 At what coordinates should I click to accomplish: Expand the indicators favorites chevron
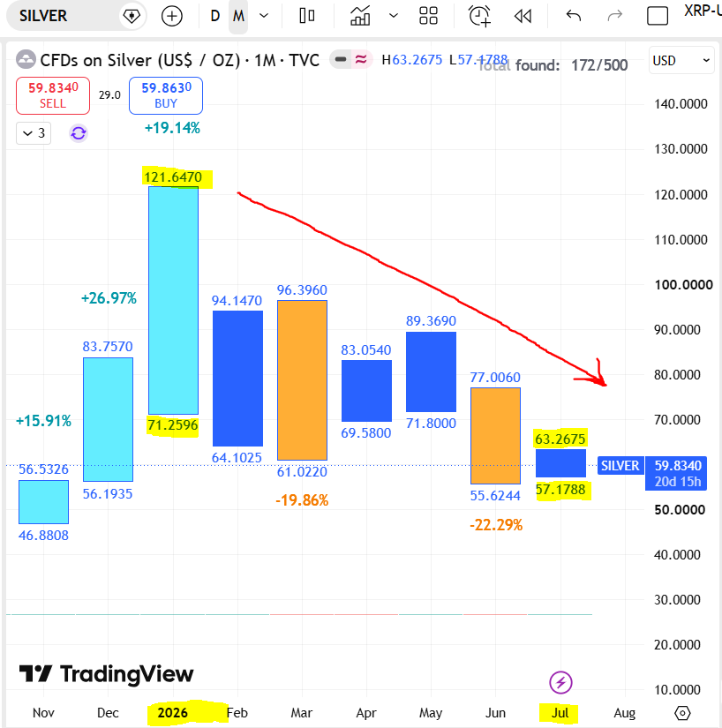[x=394, y=16]
